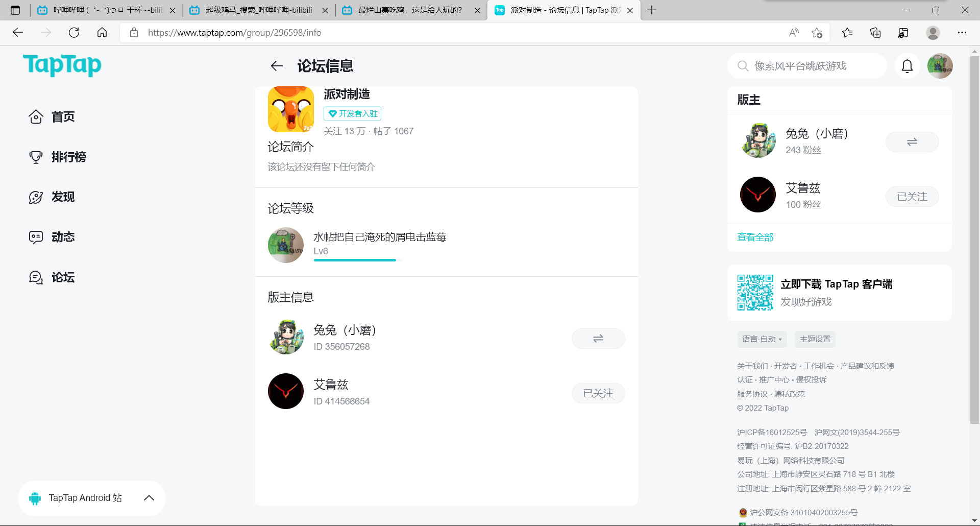Open a new browser tab
This screenshot has width=980, height=526.
coord(652,10)
